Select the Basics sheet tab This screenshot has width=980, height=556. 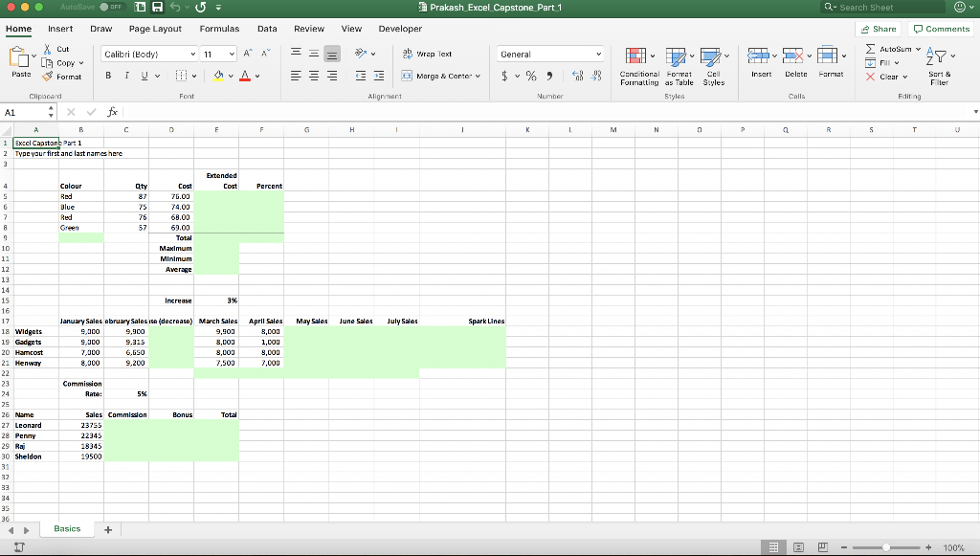click(x=67, y=528)
